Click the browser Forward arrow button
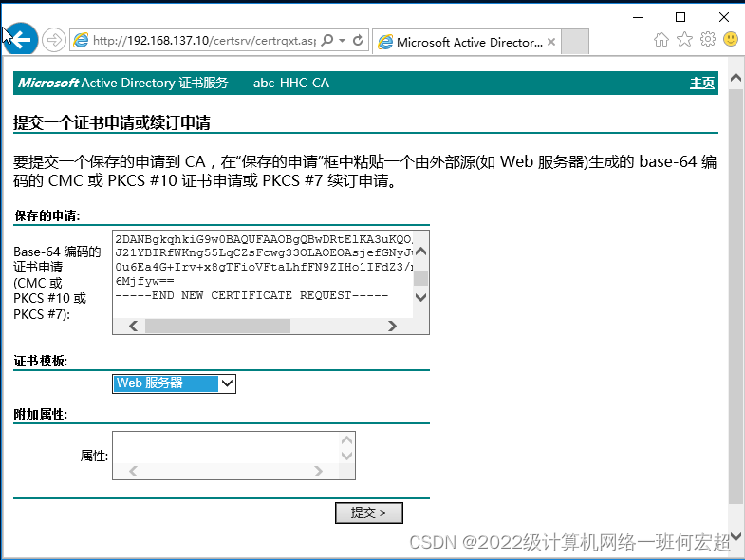The width and height of the screenshot is (745, 560). tap(54, 40)
